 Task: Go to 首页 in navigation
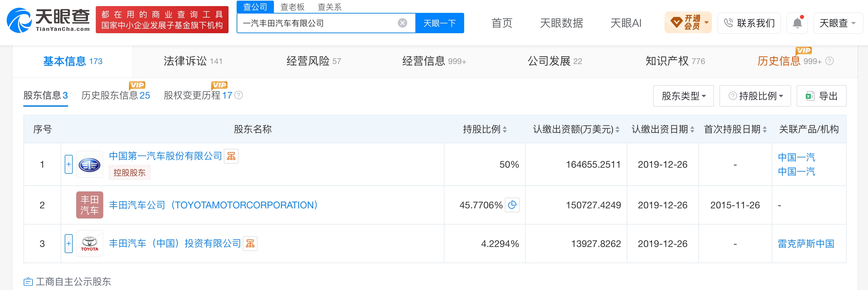click(x=502, y=23)
